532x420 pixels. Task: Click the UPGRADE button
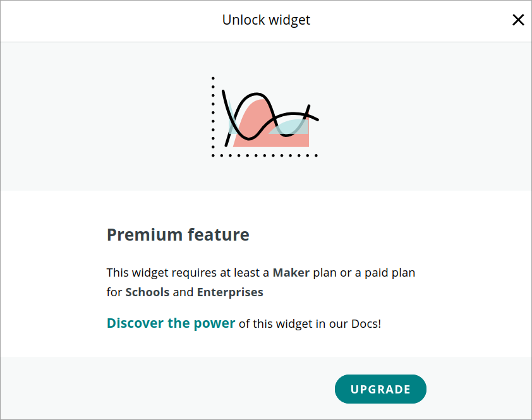pos(380,389)
